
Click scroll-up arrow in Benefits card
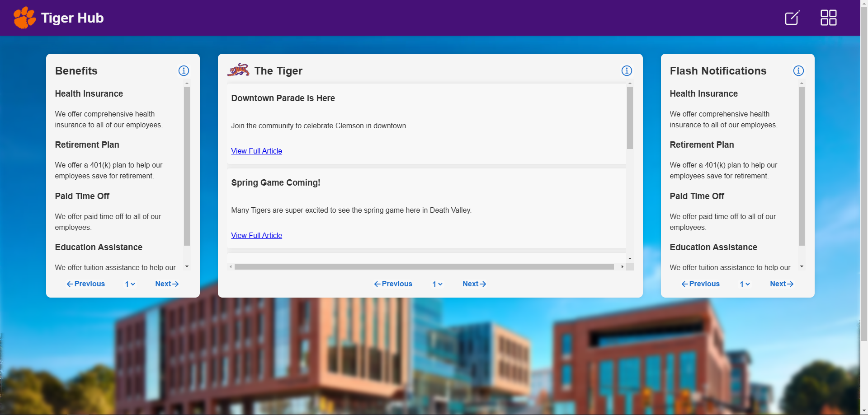187,84
